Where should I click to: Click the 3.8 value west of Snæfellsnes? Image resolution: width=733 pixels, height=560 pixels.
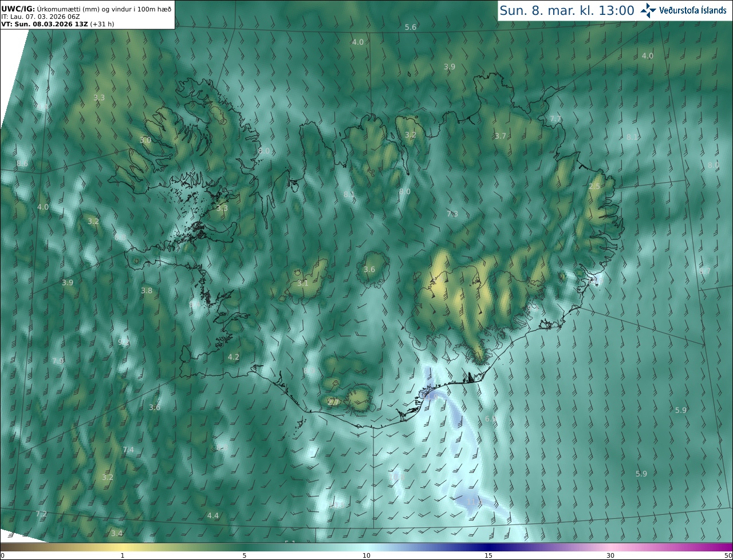pos(147,291)
